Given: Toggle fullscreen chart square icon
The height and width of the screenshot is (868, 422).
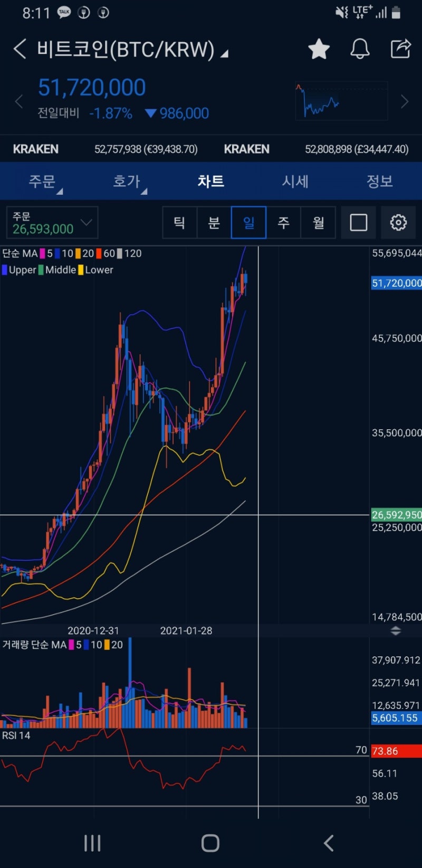Looking at the screenshot, I should [359, 222].
